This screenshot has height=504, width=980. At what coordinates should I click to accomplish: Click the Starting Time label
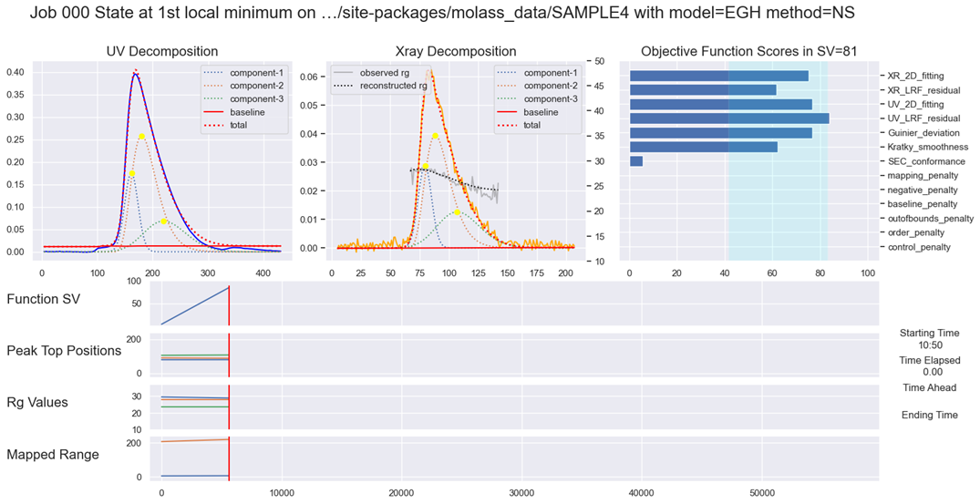coord(929,334)
